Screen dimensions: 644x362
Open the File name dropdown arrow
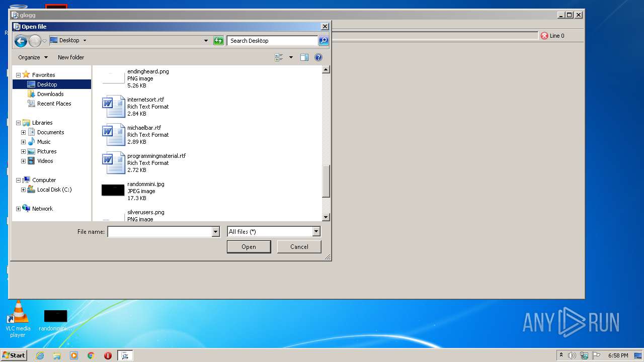[216, 232]
